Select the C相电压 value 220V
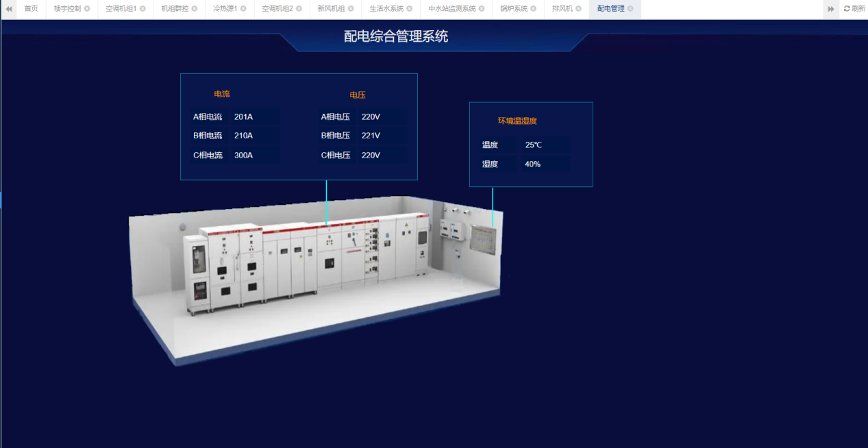The width and height of the screenshot is (868, 448). [x=371, y=155]
